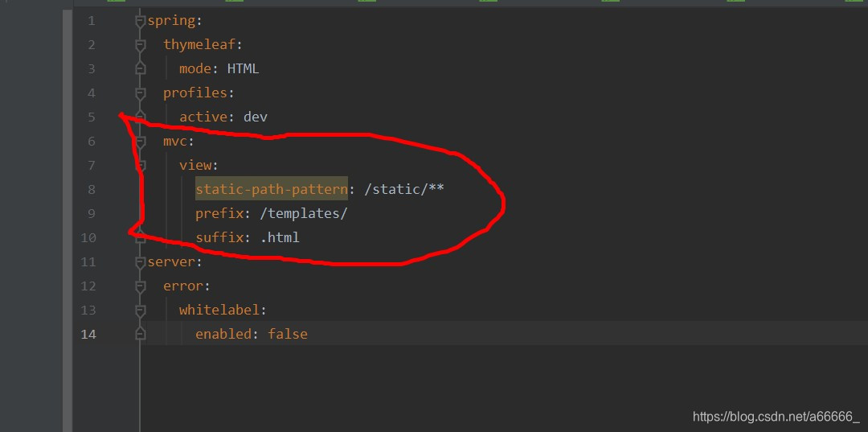
Task: Click the mvc key
Action: (175, 142)
